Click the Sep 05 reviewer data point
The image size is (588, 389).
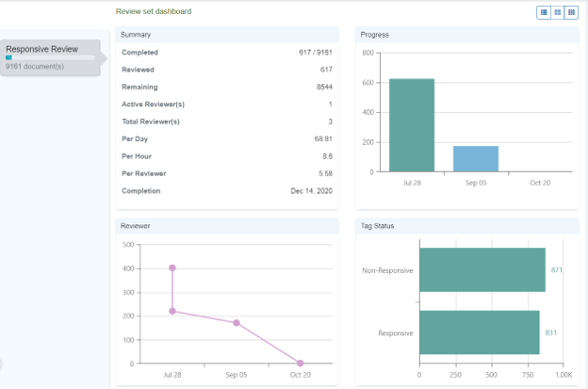coord(237,322)
